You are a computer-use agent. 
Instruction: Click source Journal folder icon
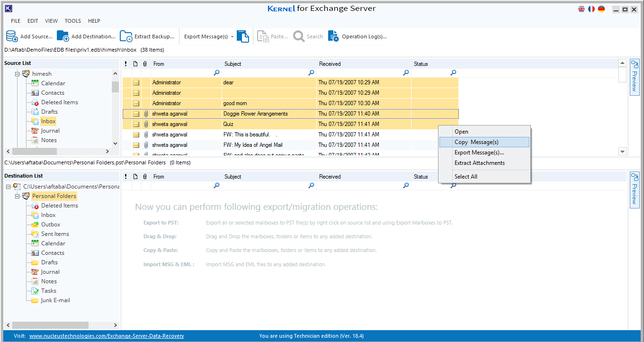35,131
